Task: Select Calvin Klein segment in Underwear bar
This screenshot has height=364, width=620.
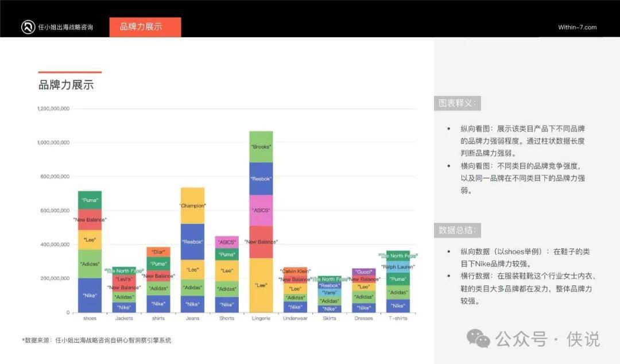Action: coord(296,271)
